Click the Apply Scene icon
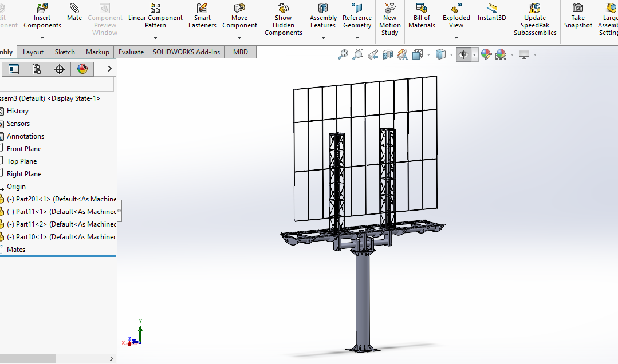 point(501,54)
